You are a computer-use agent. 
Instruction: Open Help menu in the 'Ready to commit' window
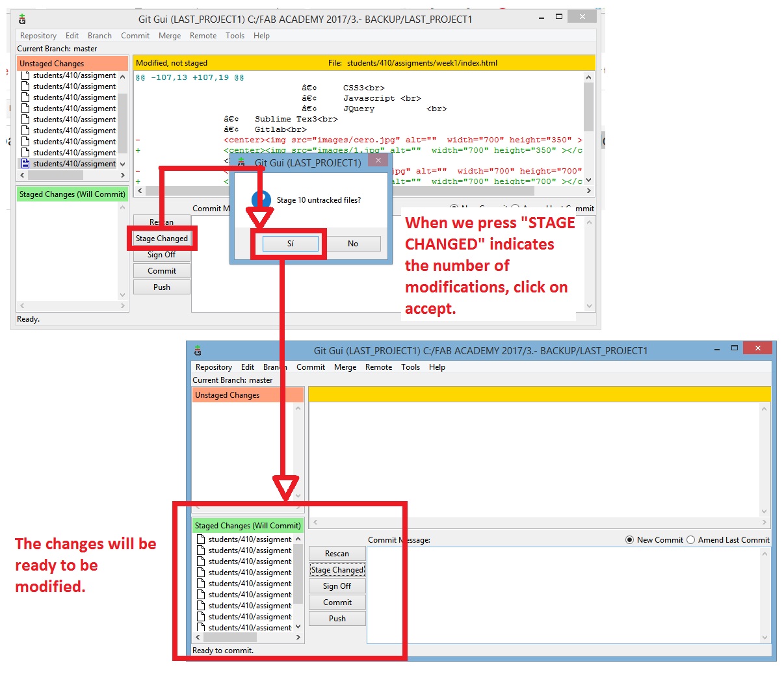(x=437, y=367)
